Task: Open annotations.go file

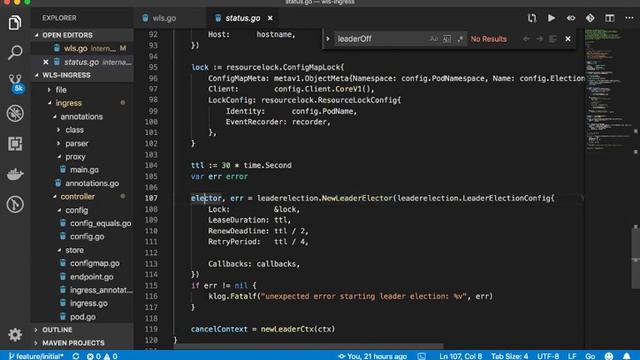Action: click(x=82, y=183)
